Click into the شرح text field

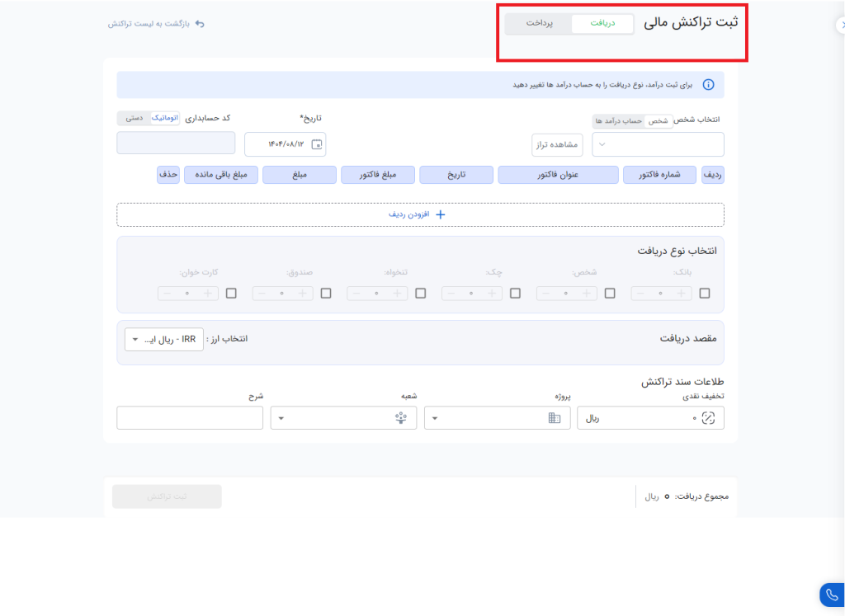[x=190, y=418]
